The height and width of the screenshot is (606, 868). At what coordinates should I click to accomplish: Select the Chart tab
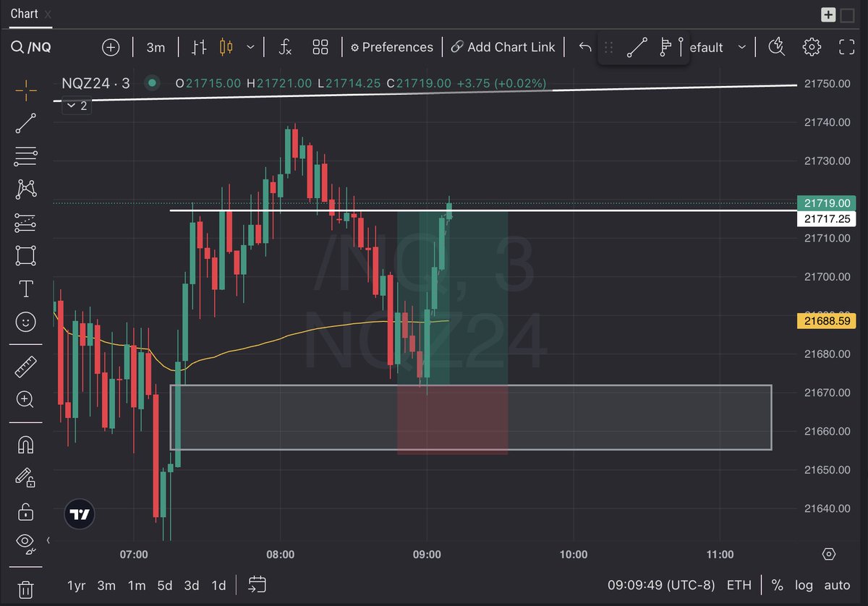point(24,14)
